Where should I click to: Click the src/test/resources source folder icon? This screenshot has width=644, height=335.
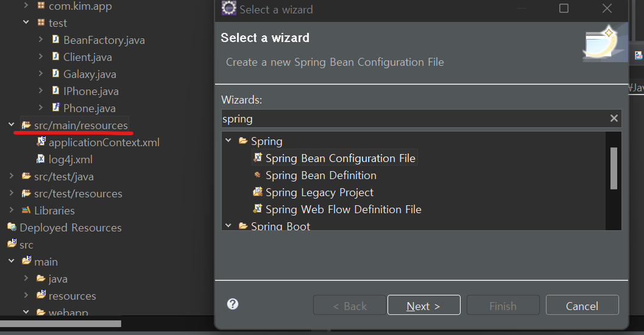point(26,193)
